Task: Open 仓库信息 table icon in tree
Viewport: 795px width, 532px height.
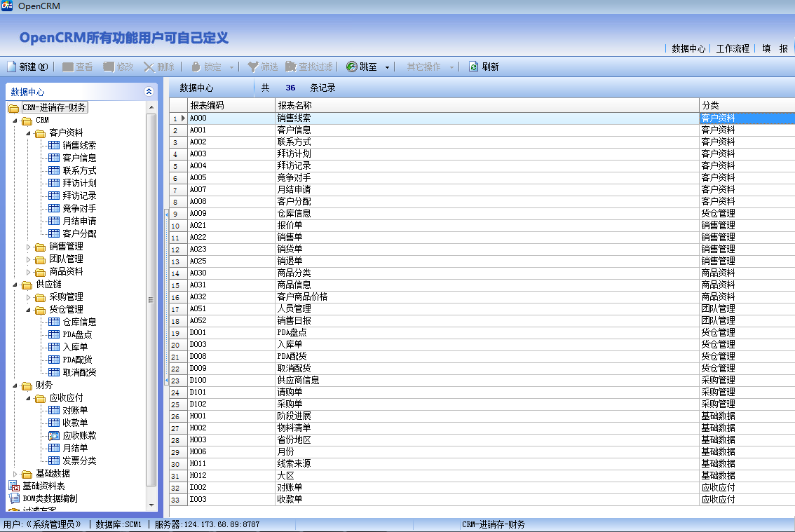Action: [54, 322]
